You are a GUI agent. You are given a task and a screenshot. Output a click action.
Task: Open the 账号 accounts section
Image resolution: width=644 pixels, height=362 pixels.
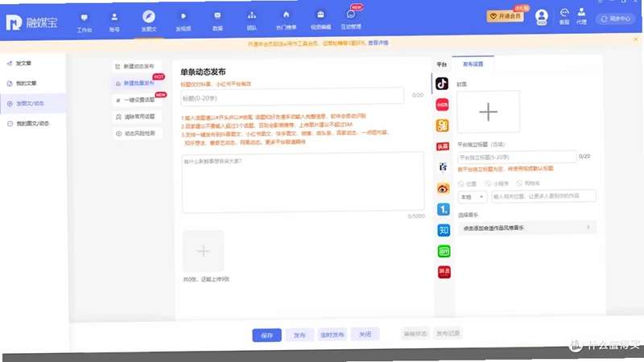point(114,23)
